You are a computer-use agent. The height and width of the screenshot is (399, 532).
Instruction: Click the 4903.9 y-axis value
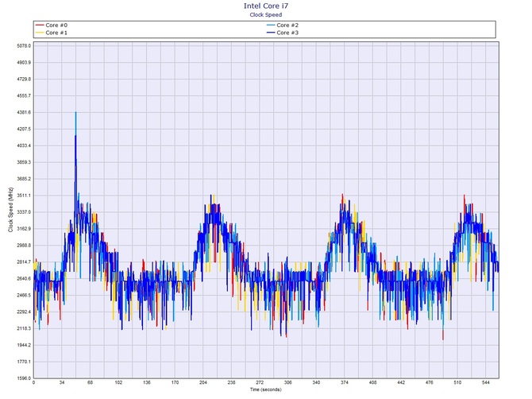tap(24, 63)
